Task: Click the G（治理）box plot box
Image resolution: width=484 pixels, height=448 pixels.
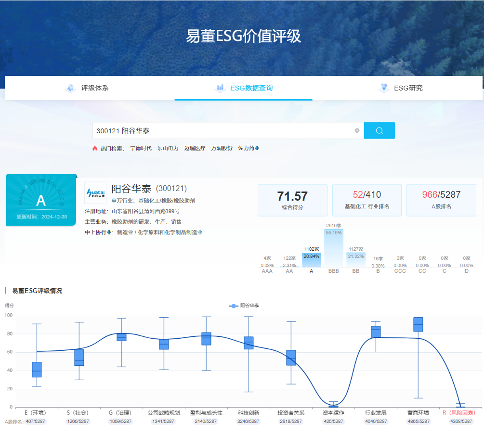Action: click(x=121, y=337)
